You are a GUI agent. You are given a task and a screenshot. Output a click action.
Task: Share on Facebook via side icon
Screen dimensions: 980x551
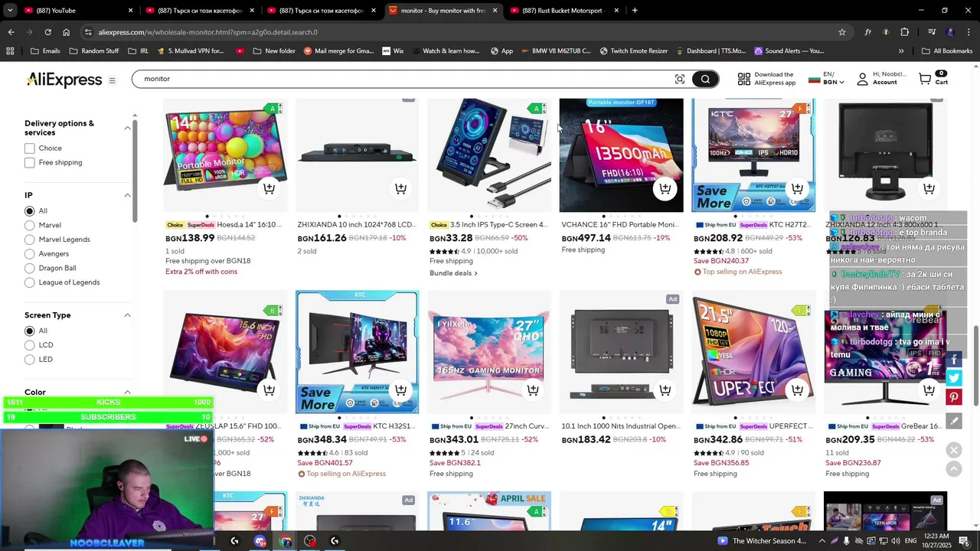click(x=954, y=360)
